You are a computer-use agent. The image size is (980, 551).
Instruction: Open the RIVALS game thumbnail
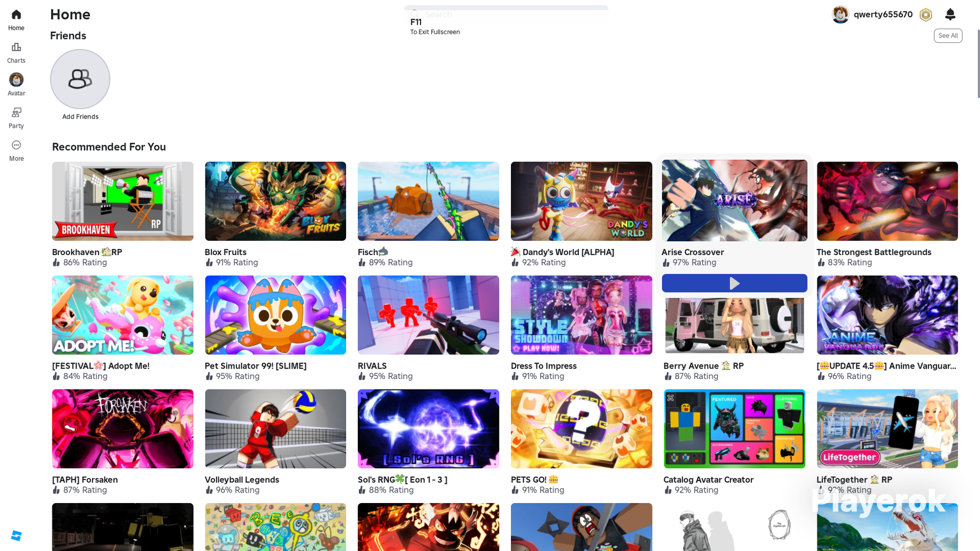[x=428, y=315]
